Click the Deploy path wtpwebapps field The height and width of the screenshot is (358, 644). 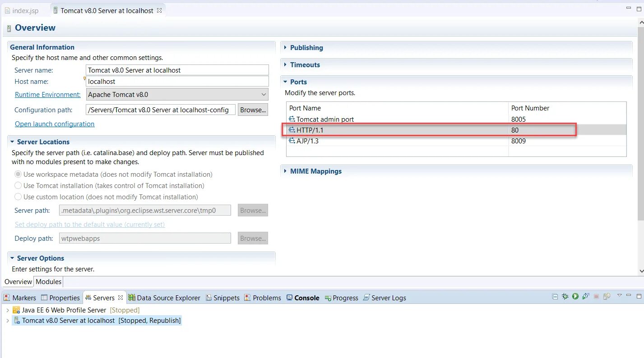[145, 239]
